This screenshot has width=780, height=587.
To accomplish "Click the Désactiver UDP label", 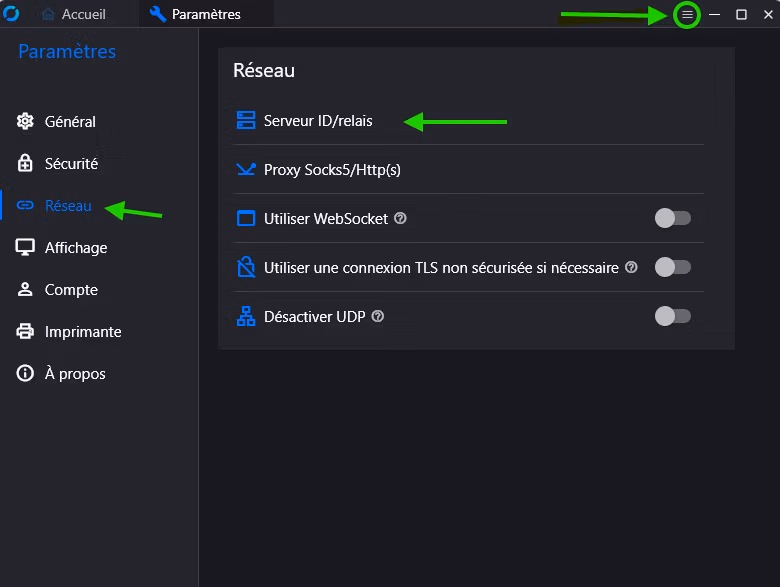I will [314, 316].
